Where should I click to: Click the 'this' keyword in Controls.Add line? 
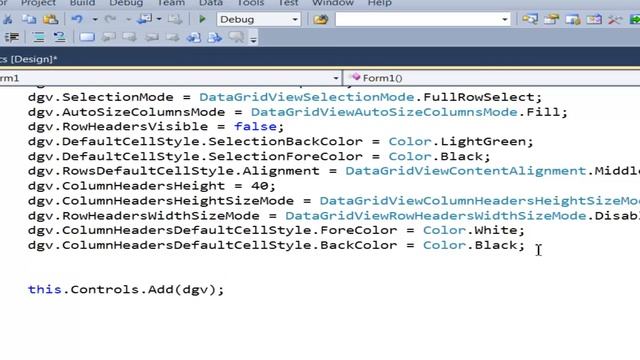44,289
